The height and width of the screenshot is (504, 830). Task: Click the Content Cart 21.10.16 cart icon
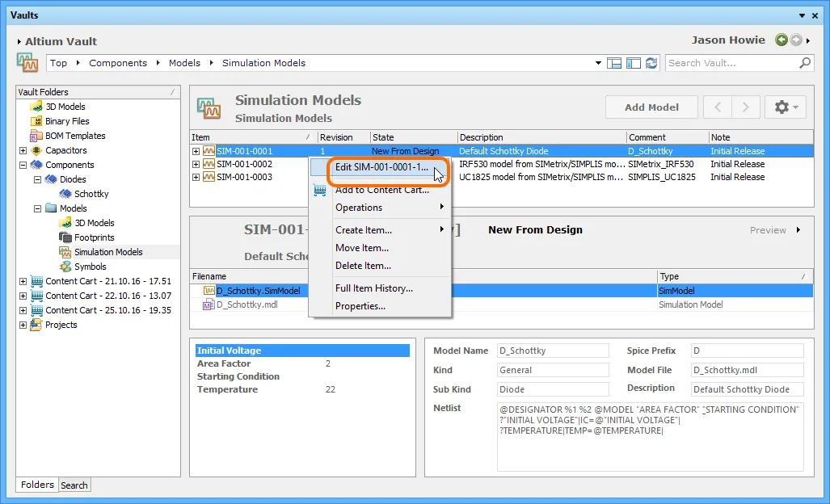36,281
